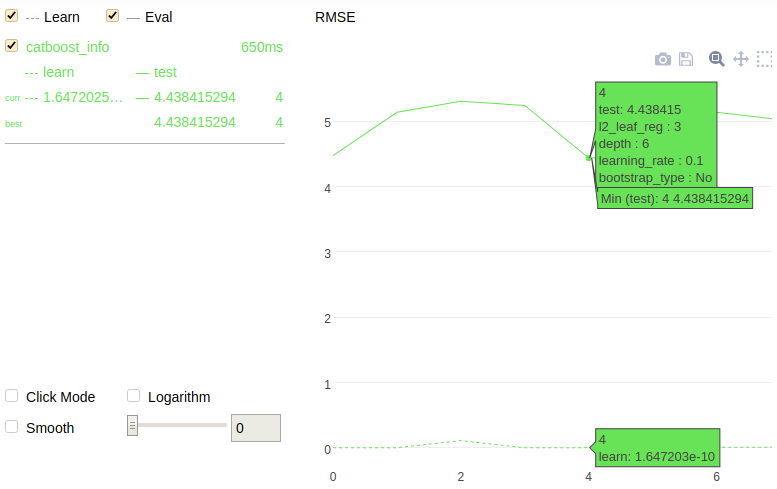
Task: Click the RMSE chart title
Action: [x=335, y=17]
